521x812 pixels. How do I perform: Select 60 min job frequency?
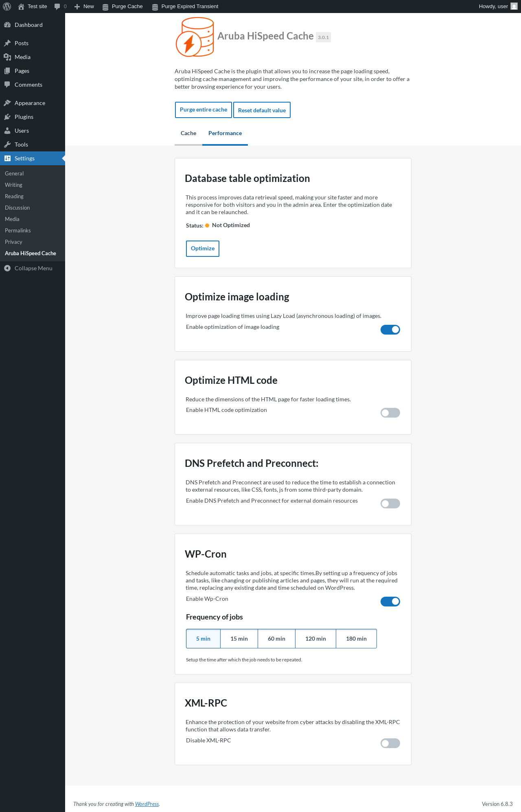tap(276, 639)
